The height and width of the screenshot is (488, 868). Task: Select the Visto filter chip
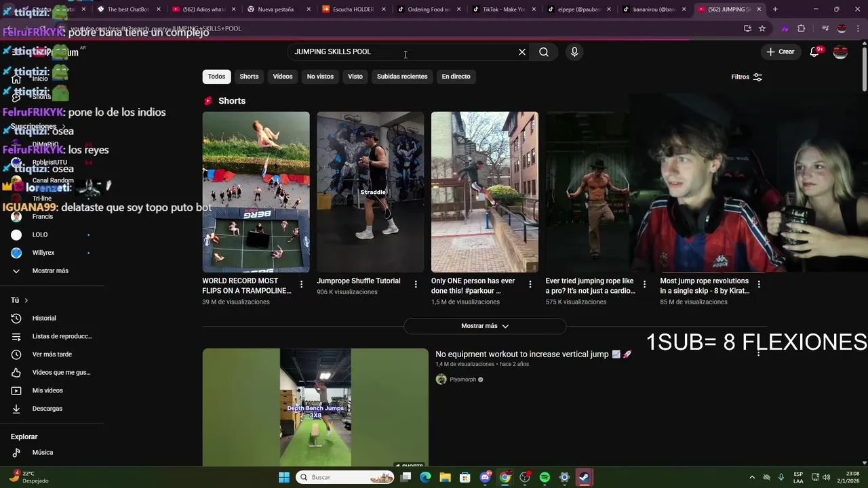pyautogui.click(x=355, y=77)
